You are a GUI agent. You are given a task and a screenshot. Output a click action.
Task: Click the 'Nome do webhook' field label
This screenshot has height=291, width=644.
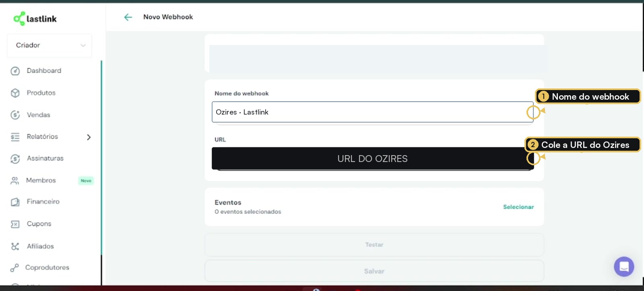pos(242,93)
